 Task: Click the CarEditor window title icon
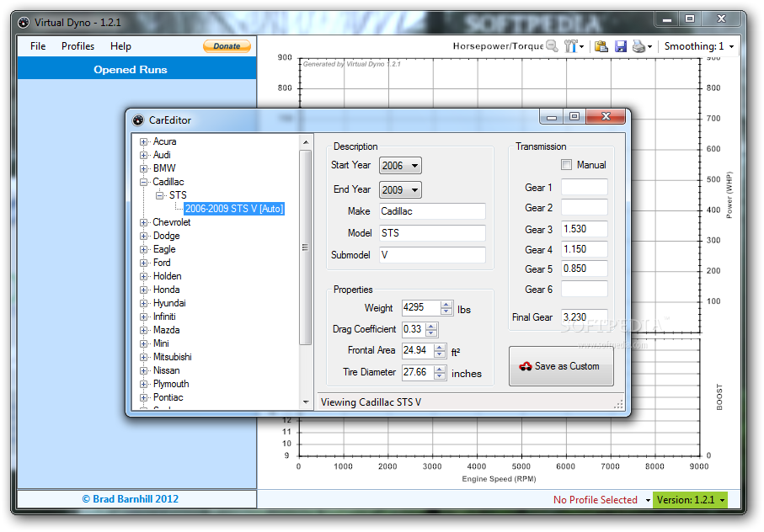coord(138,120)
